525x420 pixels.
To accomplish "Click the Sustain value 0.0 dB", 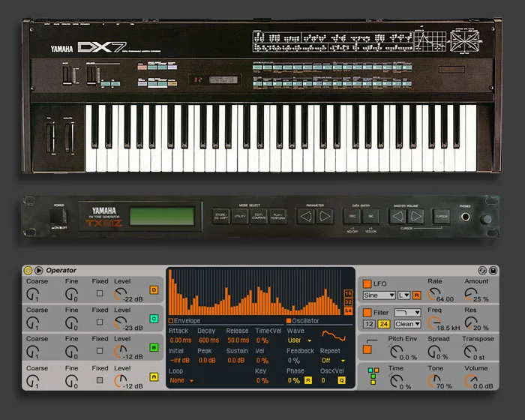I will (236, 361).
